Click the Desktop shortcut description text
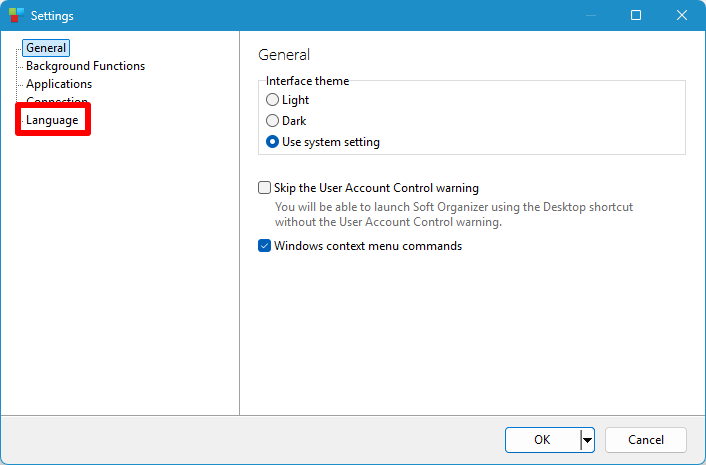706x465 pixels. [453, 214]
